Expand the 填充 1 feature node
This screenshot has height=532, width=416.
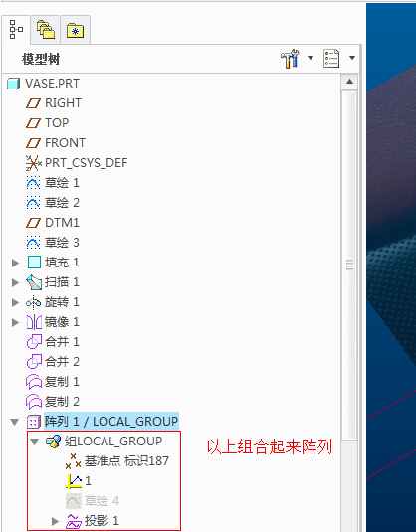[15, 263]
